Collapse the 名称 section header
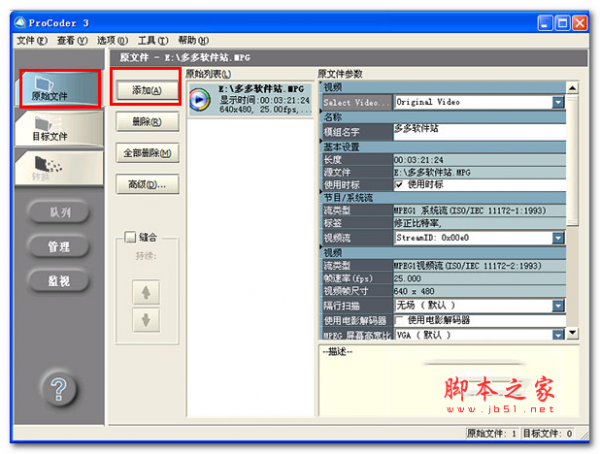Image resolution: width=600 pixels, height=454 pixels. [443, 117]
